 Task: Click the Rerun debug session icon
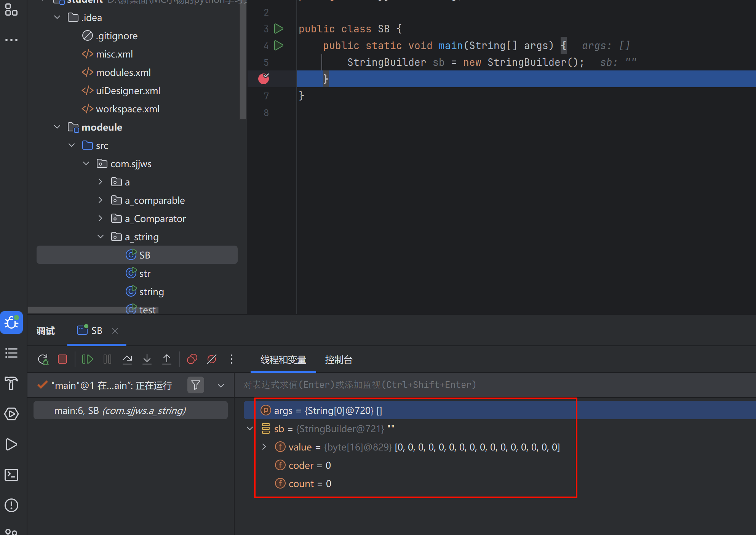point(43,359)
